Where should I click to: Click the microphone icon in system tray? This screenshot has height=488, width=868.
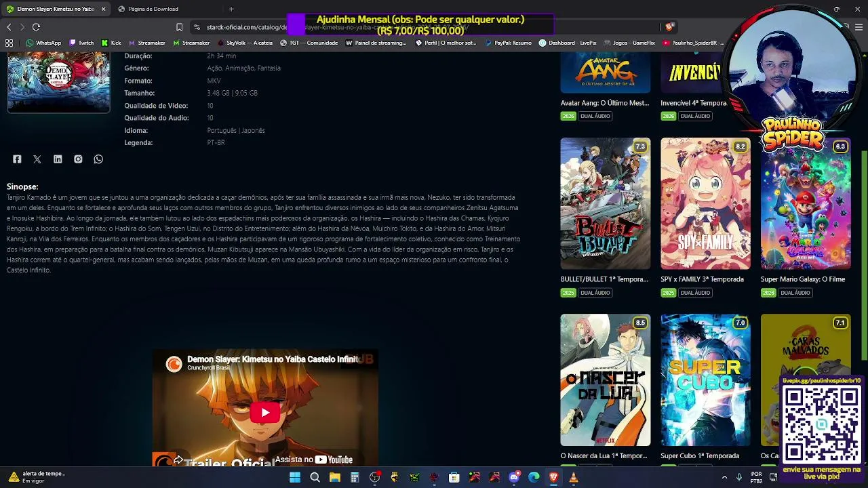pyautogui.click(x=739, y=477)
